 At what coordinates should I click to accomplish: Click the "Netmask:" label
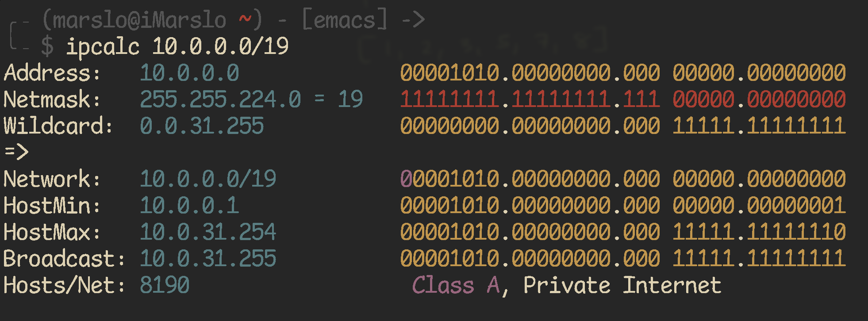pyautogui.click(x=52, y=99)
